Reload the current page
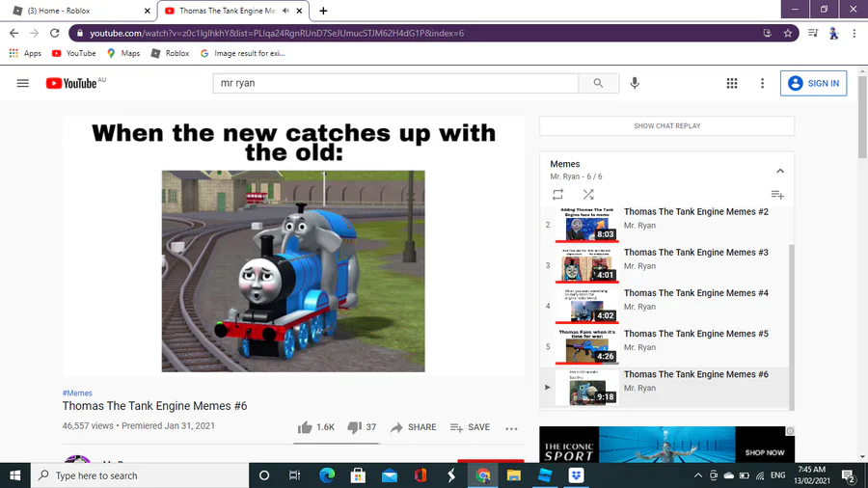This screenshot has width=868, height=488. [54, 33]
